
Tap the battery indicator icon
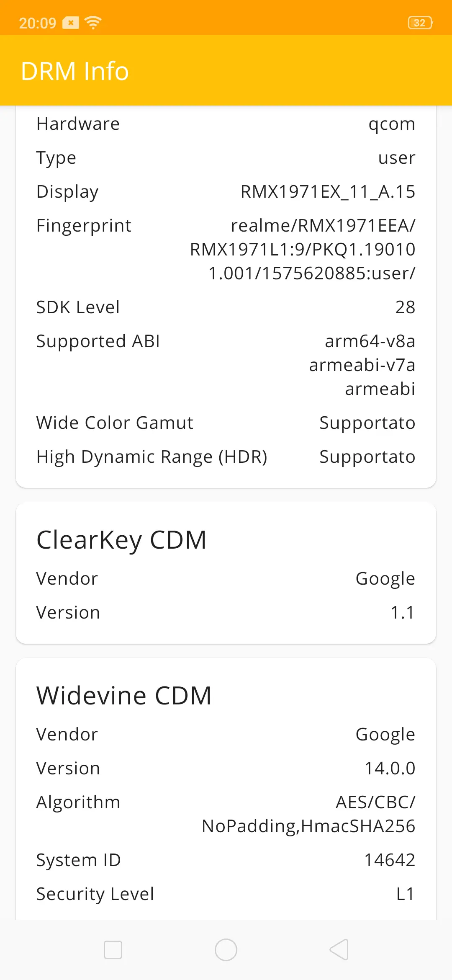420,23
